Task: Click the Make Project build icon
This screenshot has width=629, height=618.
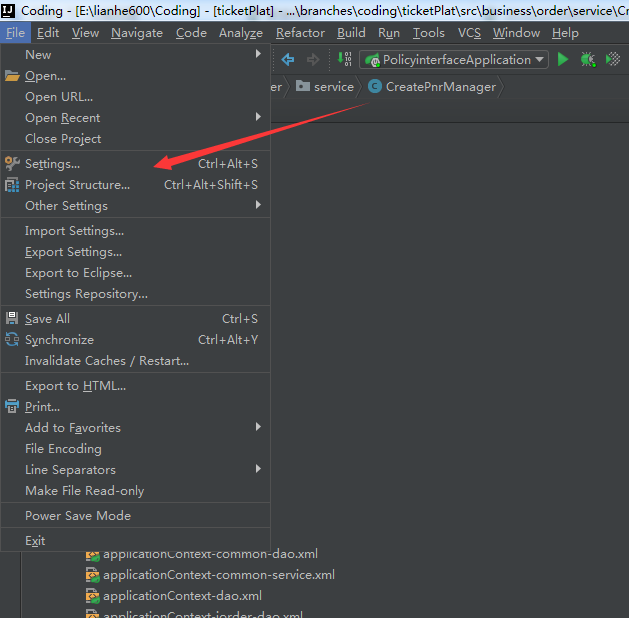Action: tap(344, 59)
